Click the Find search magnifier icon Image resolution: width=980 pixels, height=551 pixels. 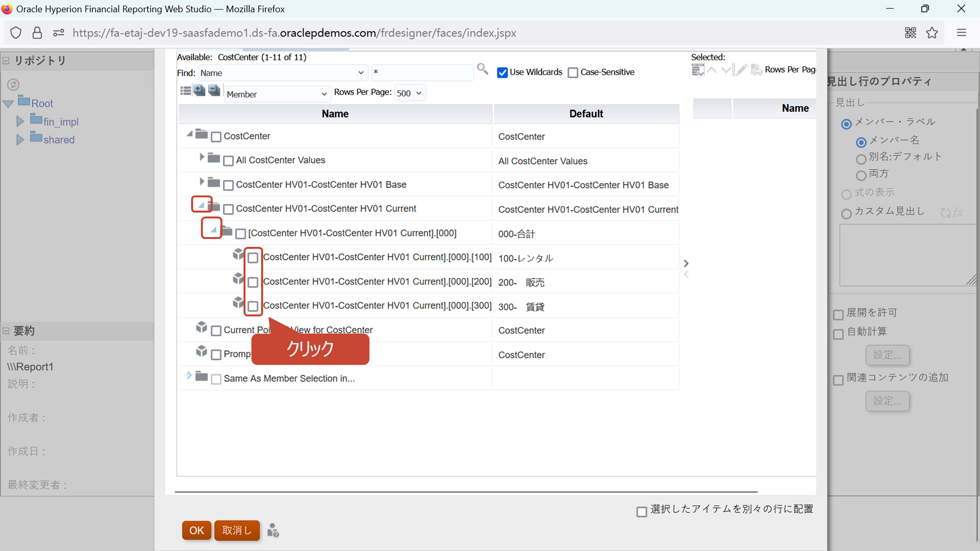pyautogui.click(x=483, y=69)
